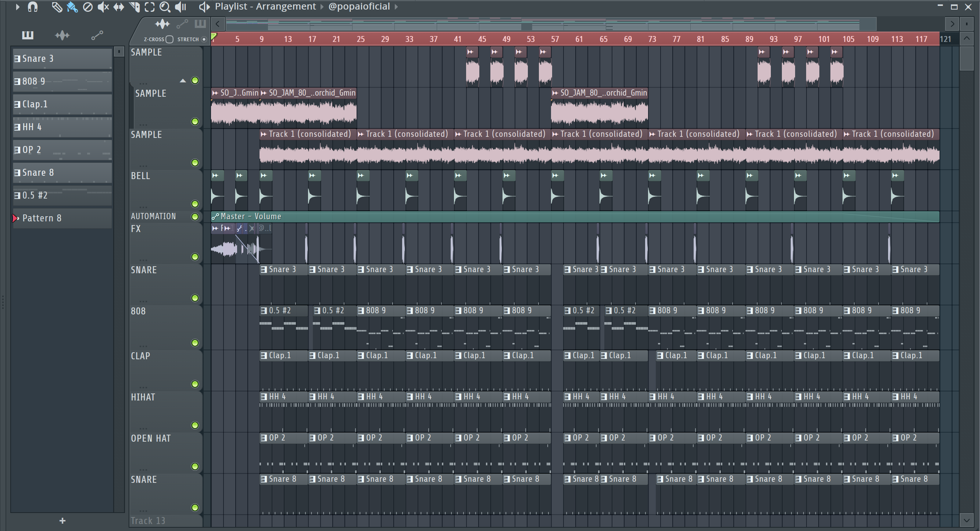The height and width of the screenshot is (531, 980).
Task: Select the Slip tool double-arrow icon
Action: [x=119, y=7]
